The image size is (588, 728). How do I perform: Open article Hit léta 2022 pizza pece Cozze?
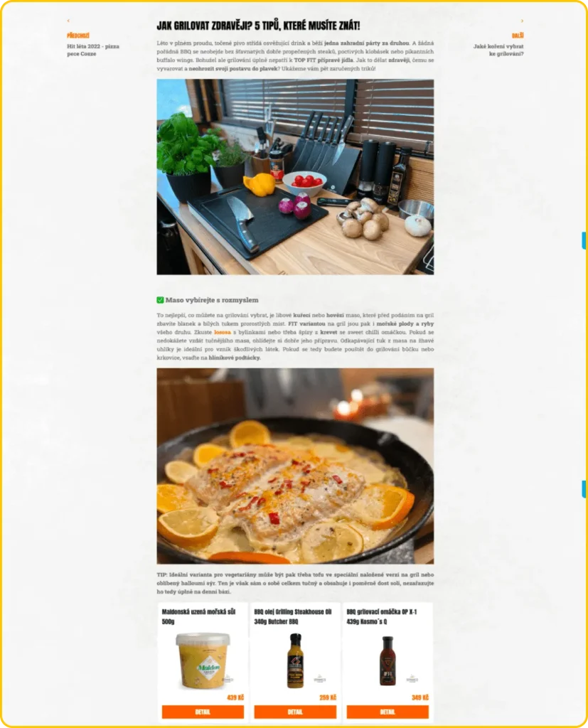pyautogui.click(x=93, y=50)
